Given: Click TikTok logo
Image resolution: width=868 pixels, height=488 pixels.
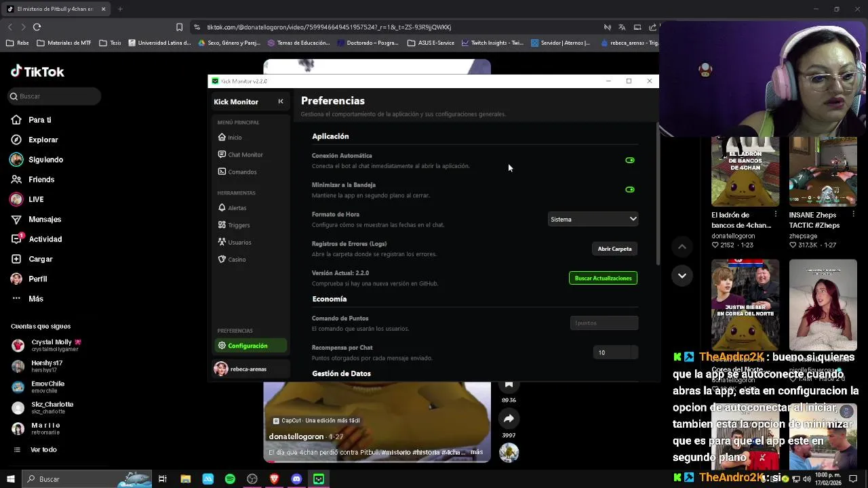Looking at the screenshot, I should 37,71.
